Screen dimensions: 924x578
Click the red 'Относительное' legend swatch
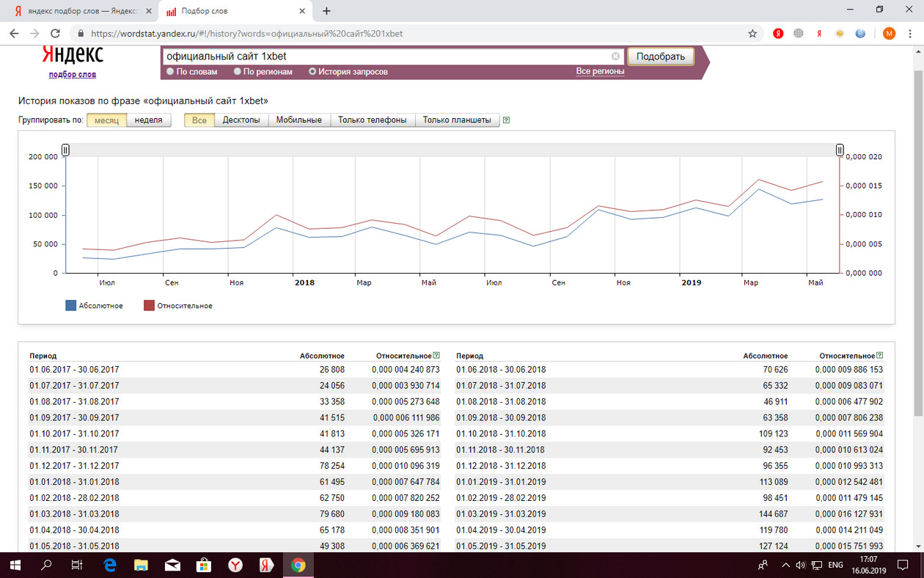[x=149, y=305]
